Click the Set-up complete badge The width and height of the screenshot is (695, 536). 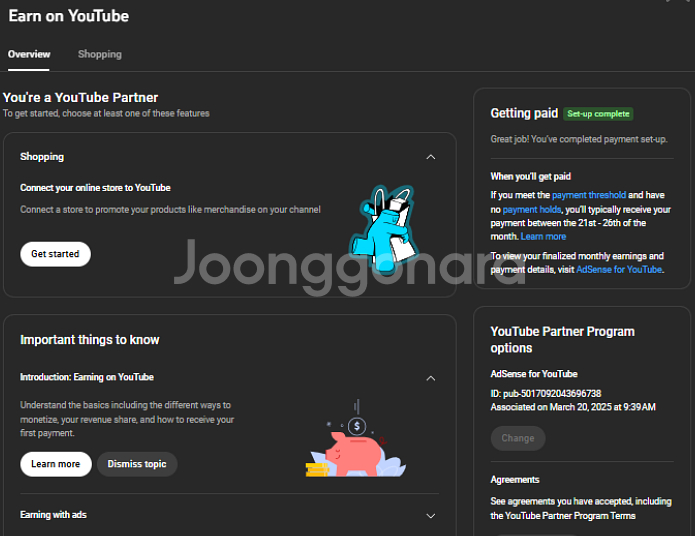pos(598,114)
